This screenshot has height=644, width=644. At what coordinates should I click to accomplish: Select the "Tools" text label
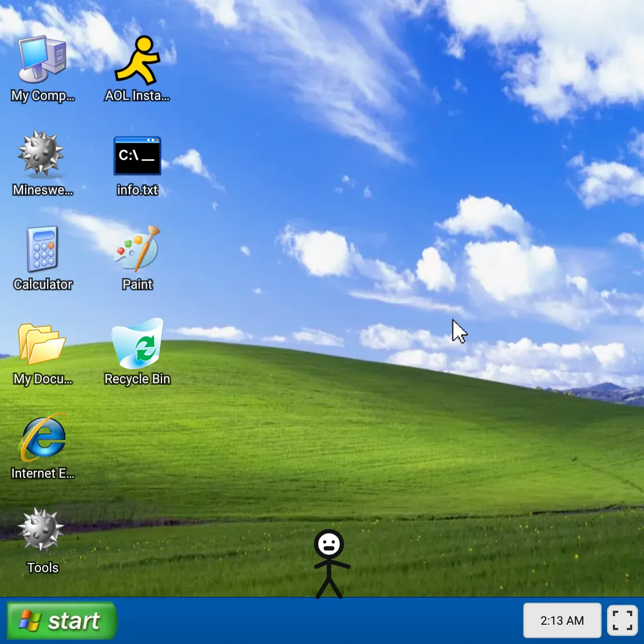43,568
